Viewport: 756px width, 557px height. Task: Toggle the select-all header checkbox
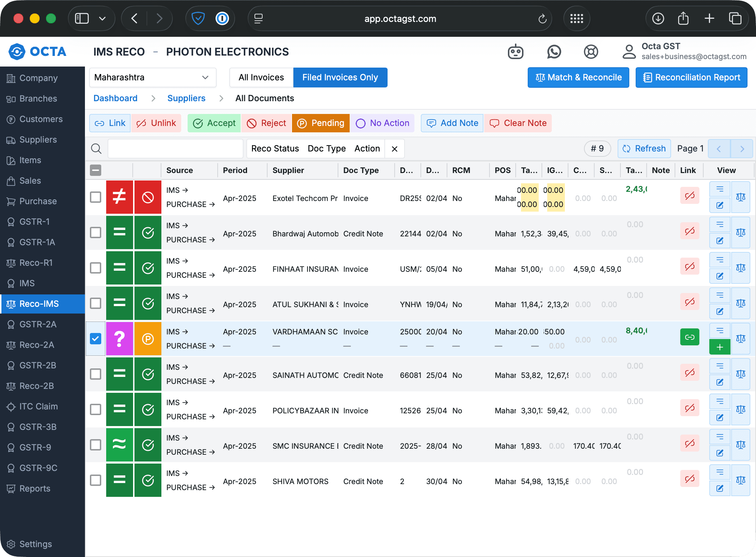(96, 170)
